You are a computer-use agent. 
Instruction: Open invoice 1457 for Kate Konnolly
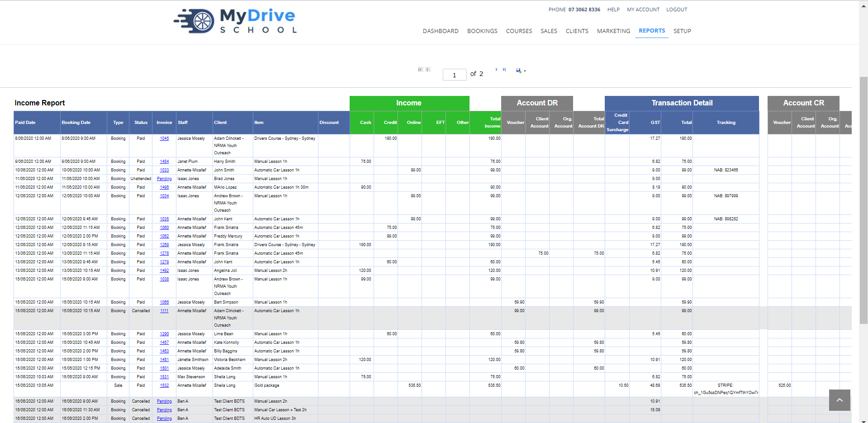tap(164, 342)
